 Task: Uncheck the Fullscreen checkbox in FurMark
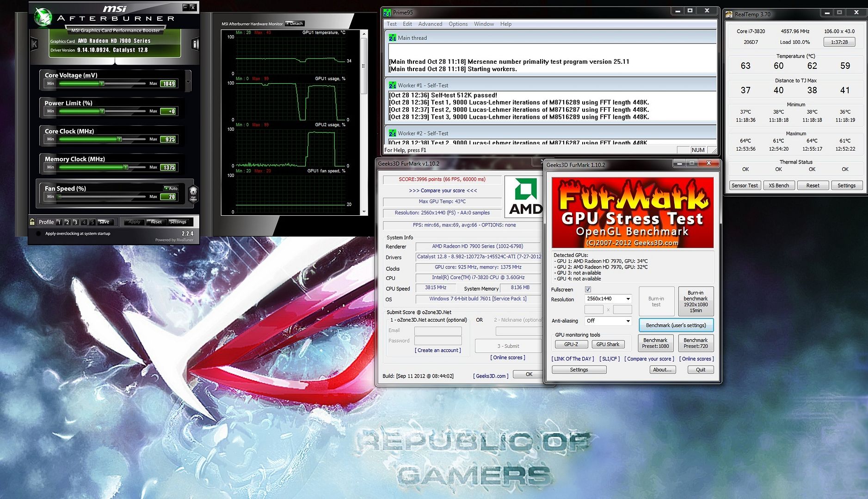coord(588,289)
